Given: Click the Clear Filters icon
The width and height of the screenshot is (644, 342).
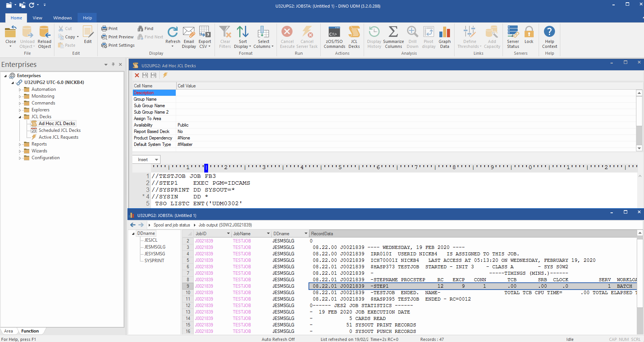Looking at the screenshot, I should pos(225,37).
